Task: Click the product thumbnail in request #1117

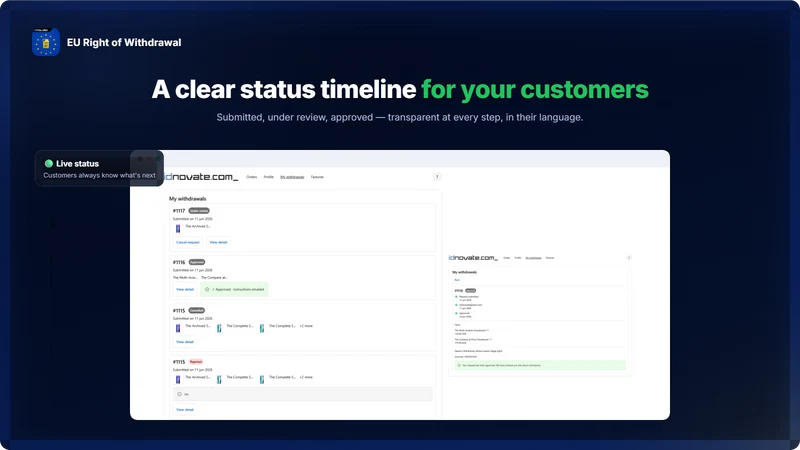Action: pyautogui.click(x=178, y=229)
